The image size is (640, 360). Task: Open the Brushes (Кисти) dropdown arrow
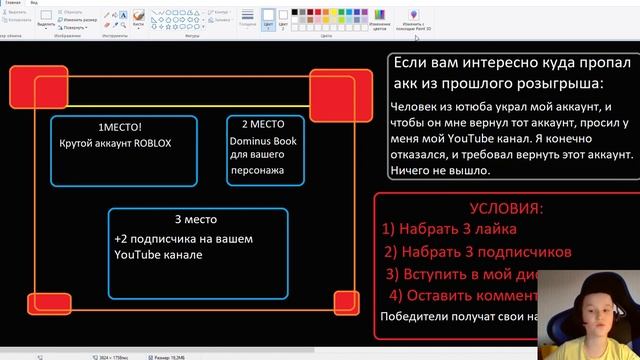tap(138, 29)
